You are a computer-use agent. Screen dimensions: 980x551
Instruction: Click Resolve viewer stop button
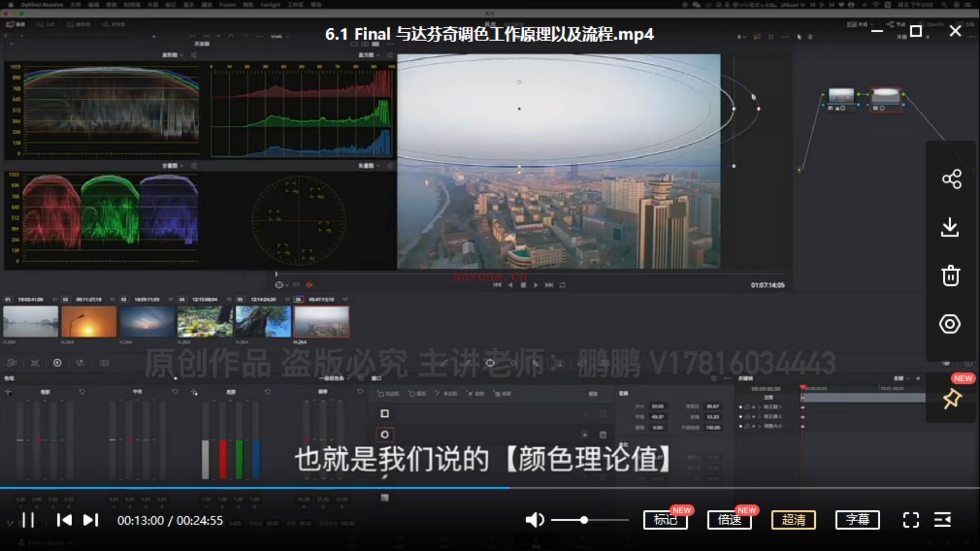tap(523, 285)
